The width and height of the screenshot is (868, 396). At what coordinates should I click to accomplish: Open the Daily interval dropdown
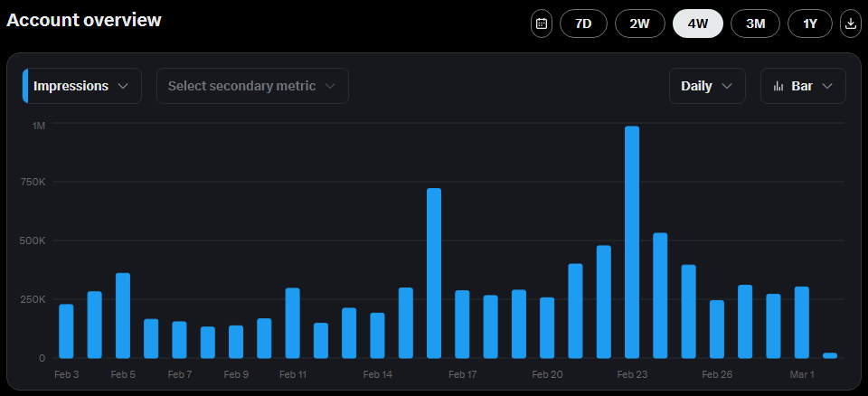pyautogui.click(x=707, y=86)
